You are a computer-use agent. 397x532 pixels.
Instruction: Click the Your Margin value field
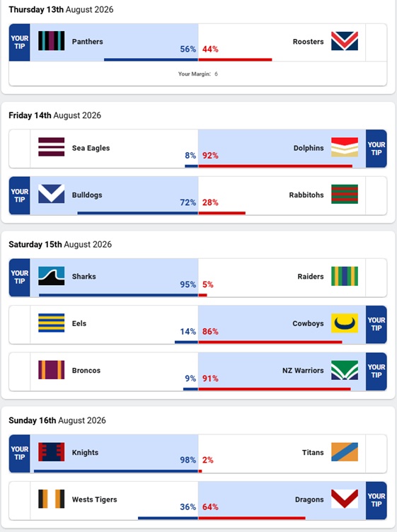coord(216,74)
